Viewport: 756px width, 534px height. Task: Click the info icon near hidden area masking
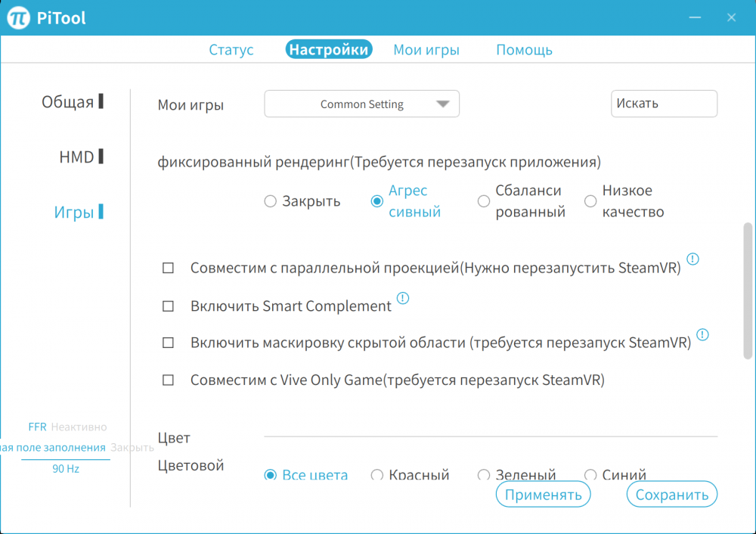tap(703, 335)
